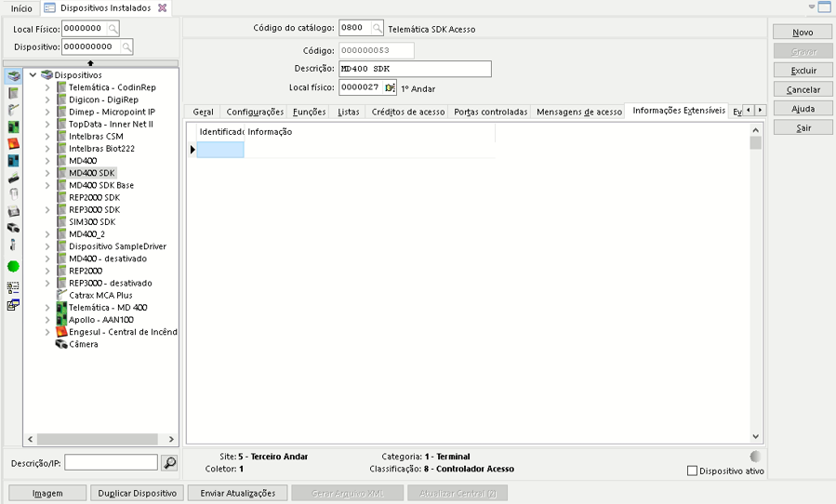
Task: Open the Local físico picker beside 0000027
Action: (390, 88)
